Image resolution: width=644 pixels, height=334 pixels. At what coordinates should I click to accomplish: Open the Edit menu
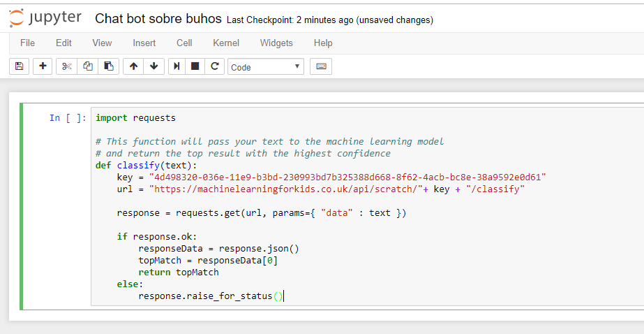(x=63, y=43)
